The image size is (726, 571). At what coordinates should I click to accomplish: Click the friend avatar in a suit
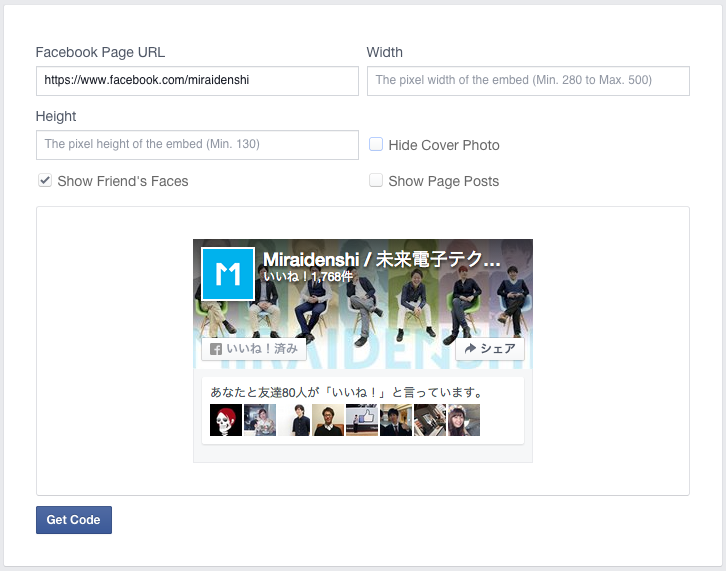click(396, 420)
